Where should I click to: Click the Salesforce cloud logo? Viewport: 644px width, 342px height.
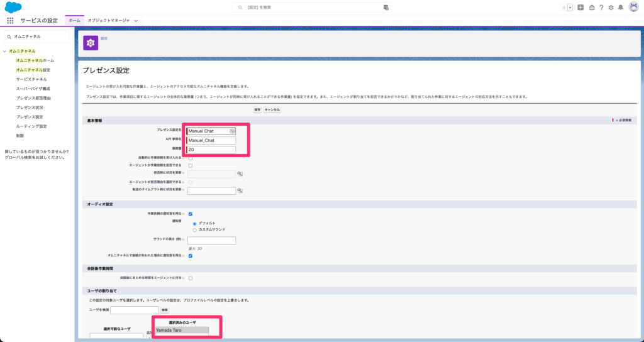(x=13, y=7)
